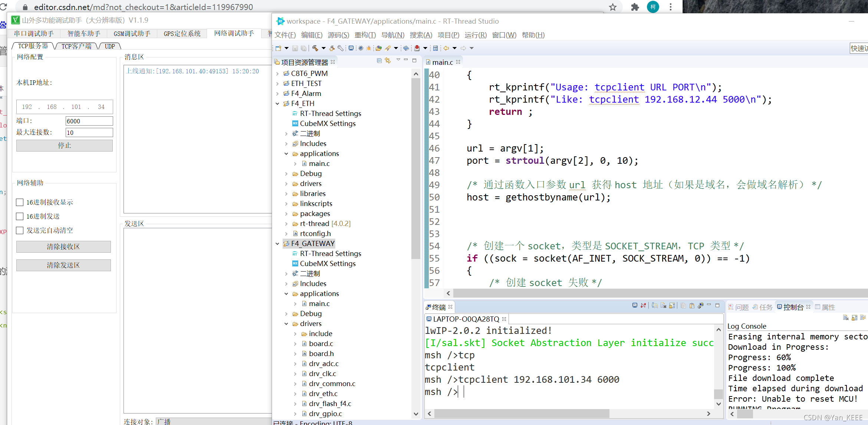This screenshot has width=868, height=425.
Task: Open the 项目(P) menu
Action: point(448,35)
